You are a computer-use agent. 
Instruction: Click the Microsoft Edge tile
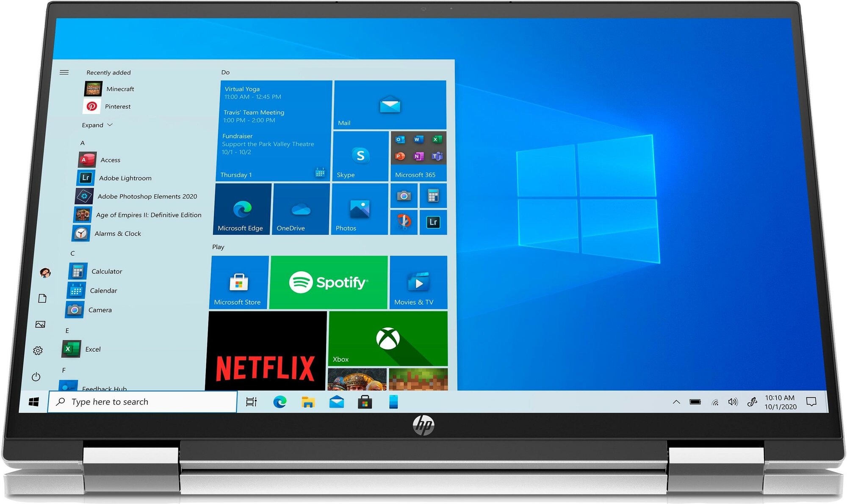(x=242, y=209)
